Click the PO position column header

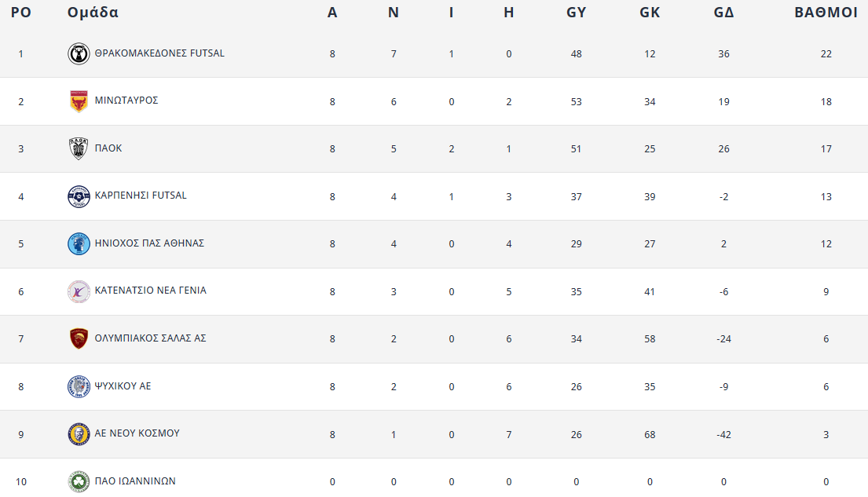(20, 13)
